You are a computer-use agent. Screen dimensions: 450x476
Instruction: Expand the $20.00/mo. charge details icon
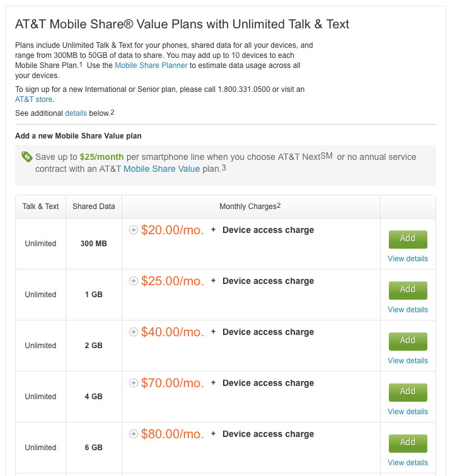tap(134, 230)
